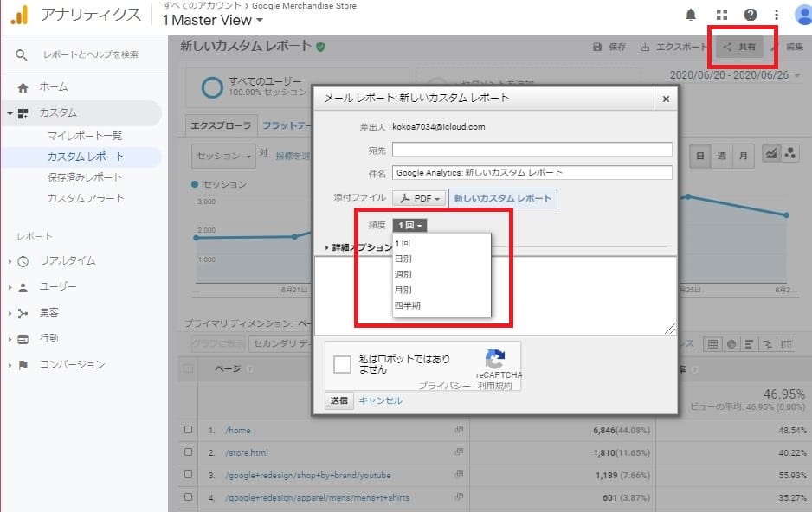Click the キャンセル cancel link

380,400
